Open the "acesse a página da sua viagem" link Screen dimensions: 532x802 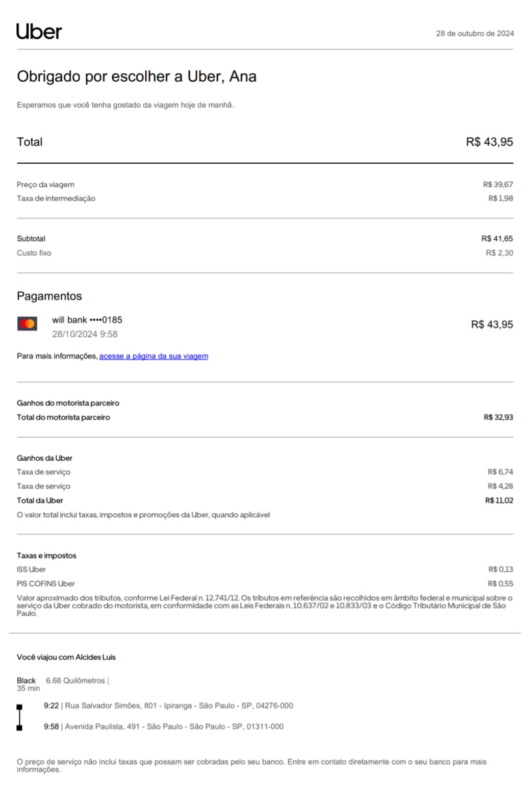coord(154,356)
